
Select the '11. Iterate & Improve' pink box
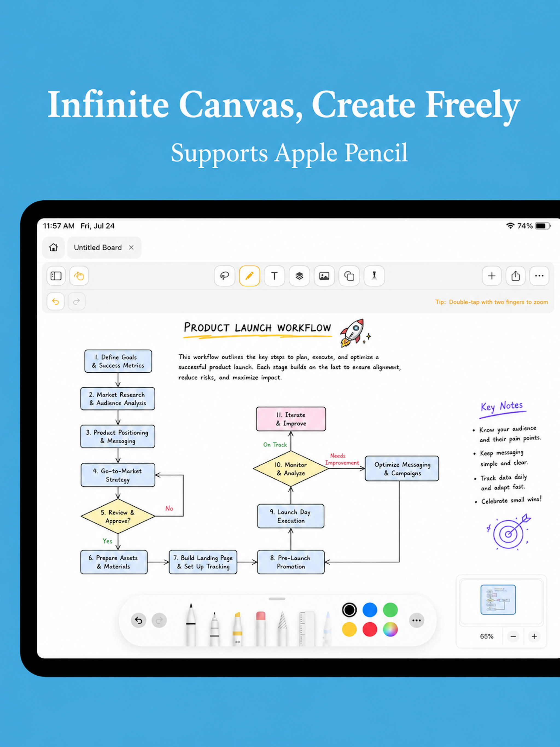tap(291, 419)
